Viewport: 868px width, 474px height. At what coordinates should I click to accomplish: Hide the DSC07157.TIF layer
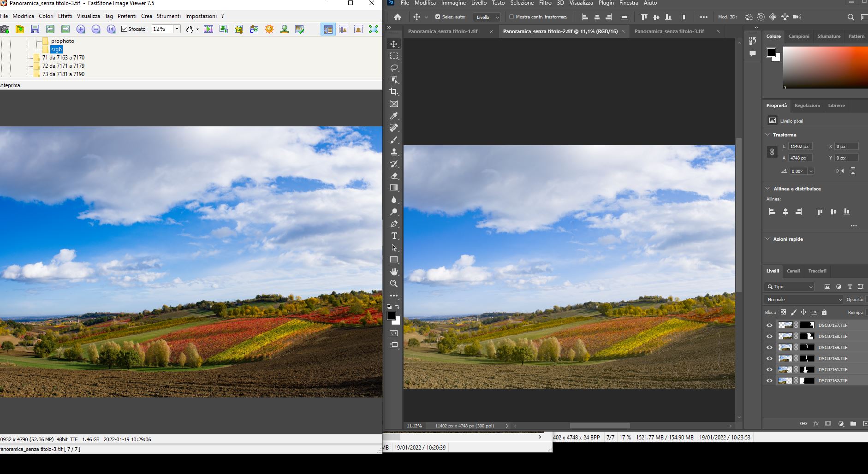click(x=770, y=325)
